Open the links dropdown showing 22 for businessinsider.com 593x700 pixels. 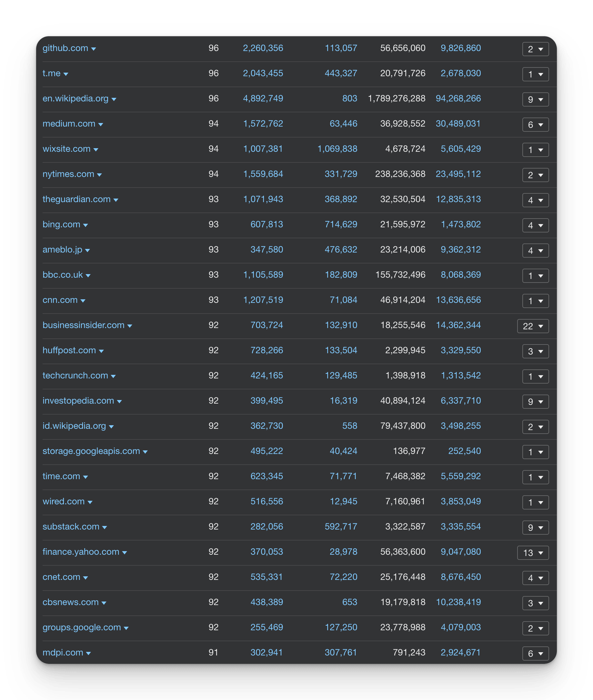tap(533, 326)
